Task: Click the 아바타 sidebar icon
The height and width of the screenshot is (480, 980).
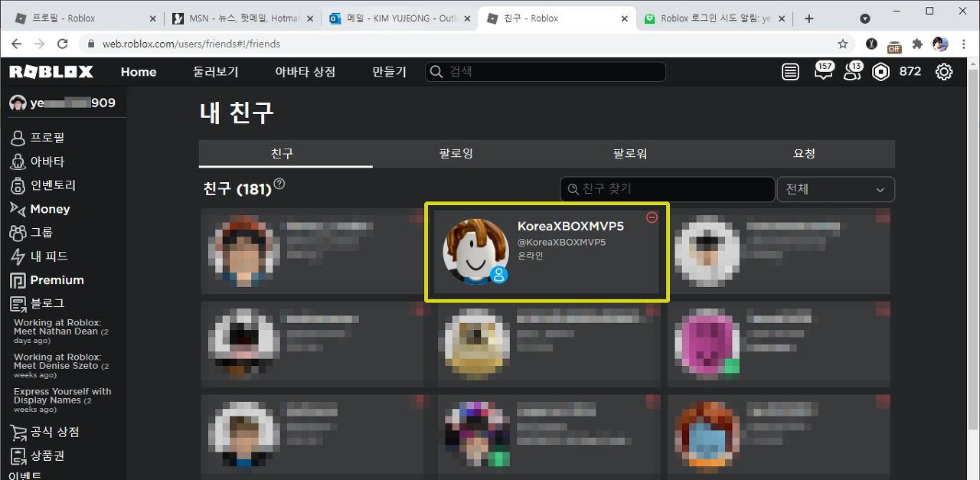Action: click(x=18, y=162)
